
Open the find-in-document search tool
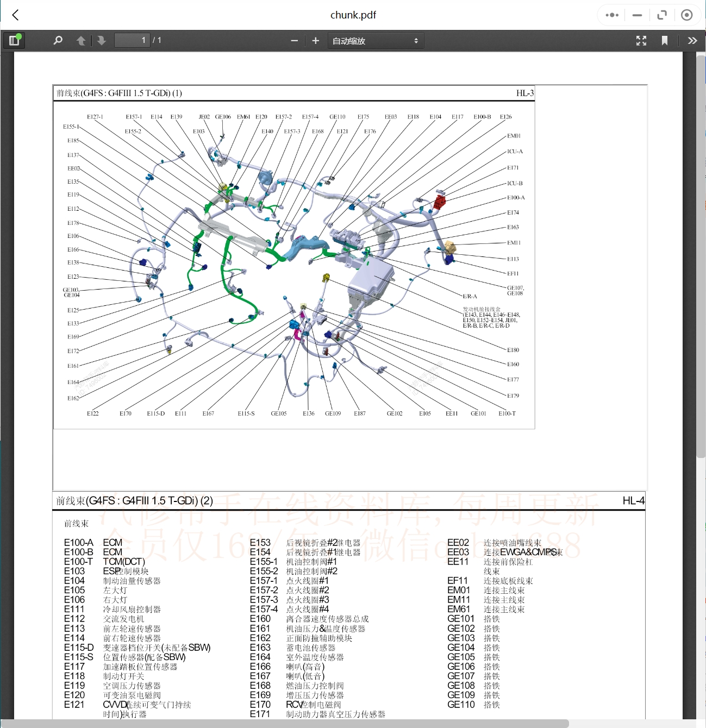point(58,40)
